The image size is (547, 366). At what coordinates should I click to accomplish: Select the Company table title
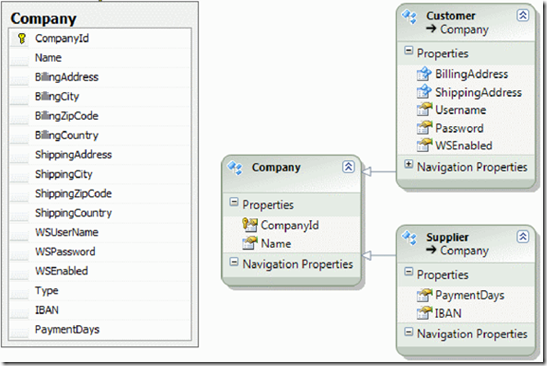click(x=43, y=18)
